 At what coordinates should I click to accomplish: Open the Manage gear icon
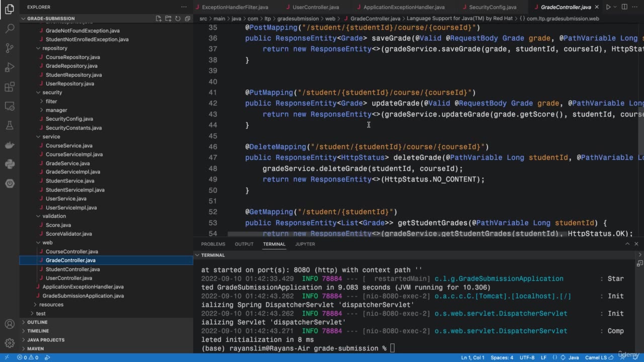(x=10, y=343)
